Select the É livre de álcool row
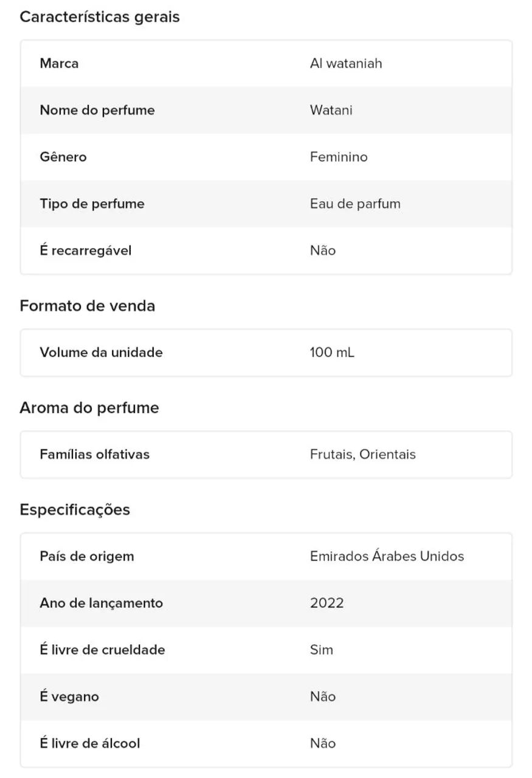The width and height of the screenshot is (532, 778). [x=266, y=743]
